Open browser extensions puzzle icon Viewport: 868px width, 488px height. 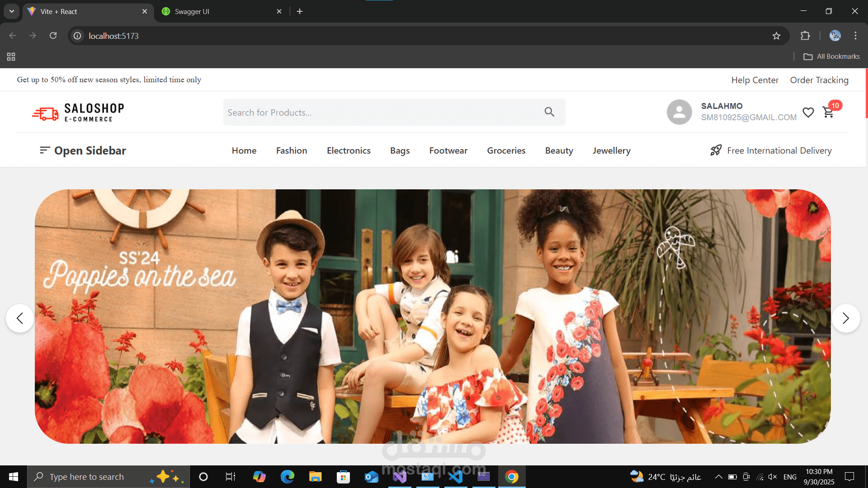pos(805,36)
